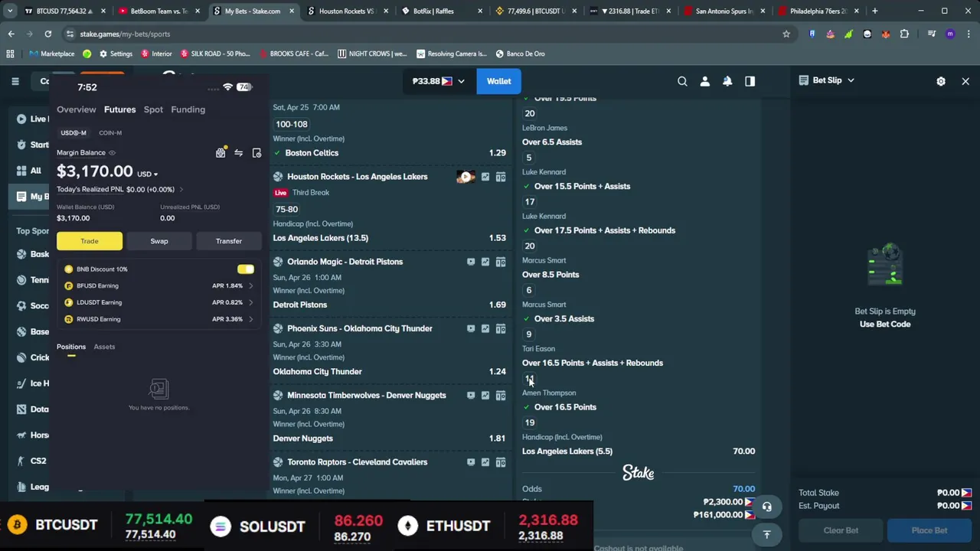Open USD currency dropdown beside margin balance

tap(148, 174)
